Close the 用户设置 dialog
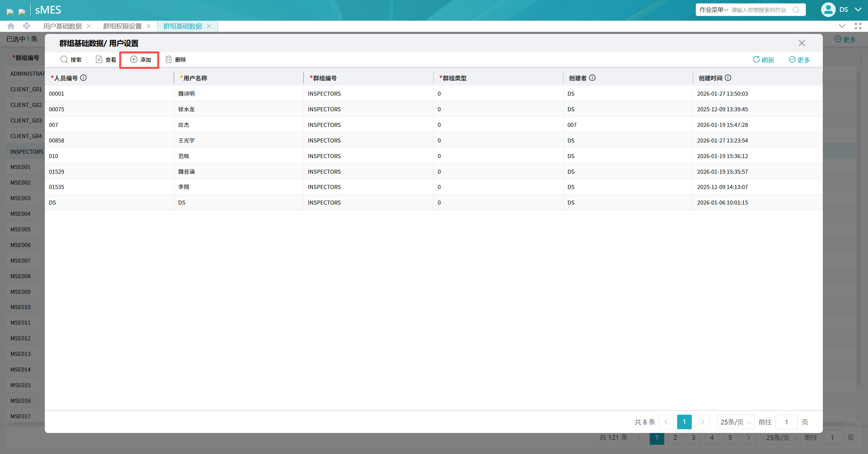The image size is (868, 454). tap(802, 43)
